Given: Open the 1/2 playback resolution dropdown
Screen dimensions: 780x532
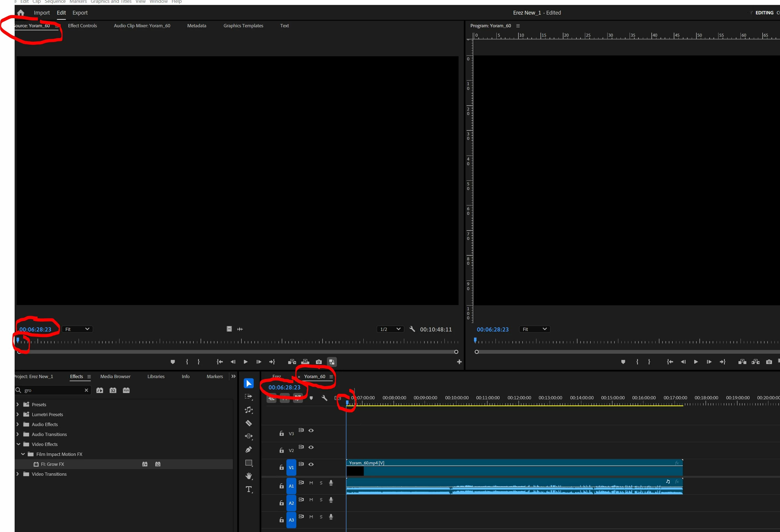Looking at the screenshot, I should pyautogui.click(x=390, y=329).
